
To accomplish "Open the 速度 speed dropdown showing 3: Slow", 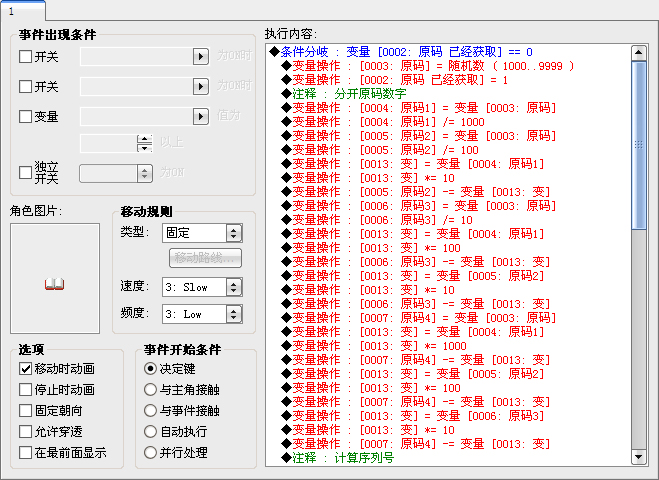I will [202, 287].
